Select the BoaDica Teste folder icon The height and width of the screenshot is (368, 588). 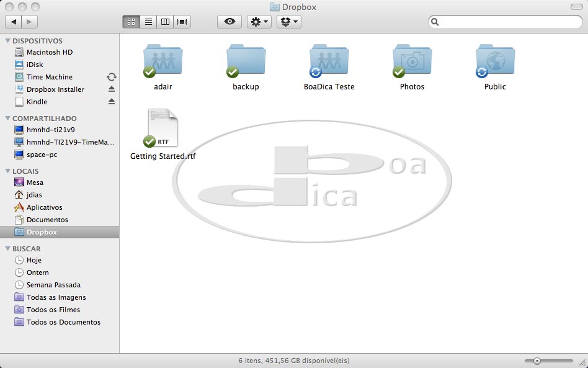tap(329, 60)
